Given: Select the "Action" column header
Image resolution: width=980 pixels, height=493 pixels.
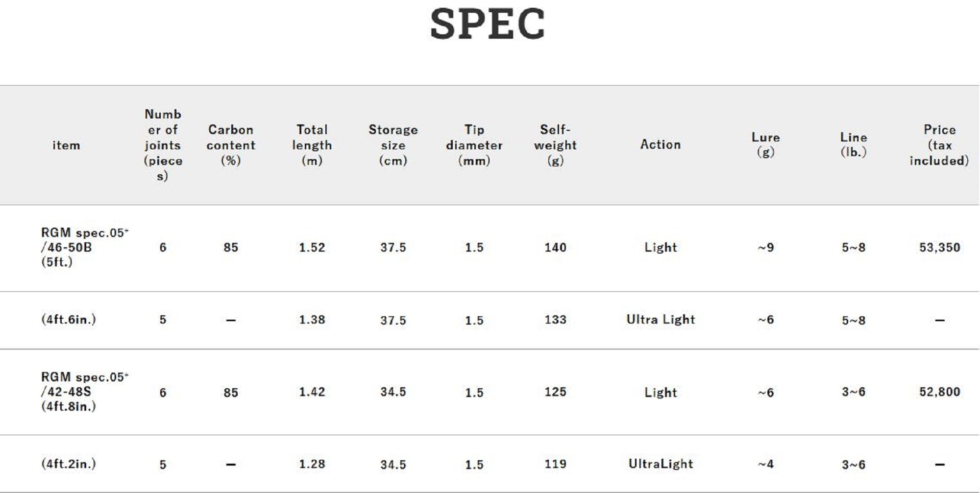Looking at the screenshot, I should click(x=661, y=144).
